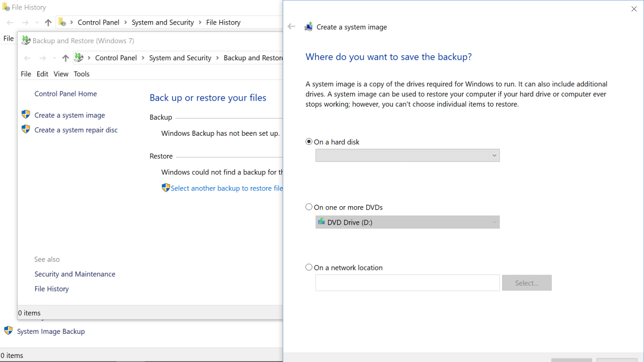Open recent locations dropdown in File History window
This screenshot has width=644, height=362.
tap(37, 22)
